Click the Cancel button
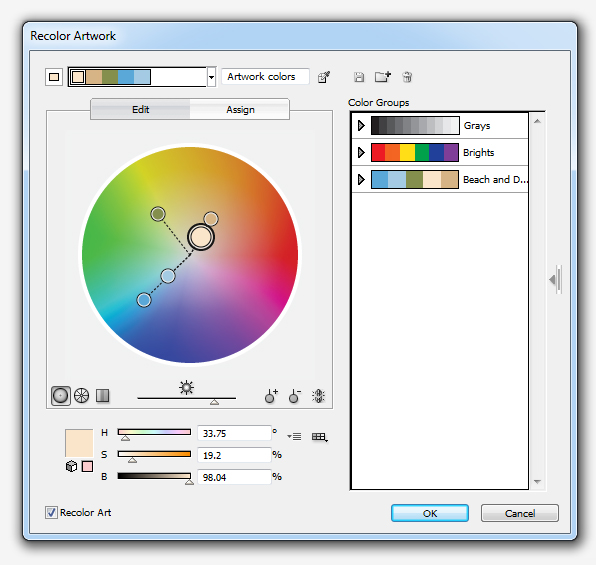 click(x=520, y=513)
